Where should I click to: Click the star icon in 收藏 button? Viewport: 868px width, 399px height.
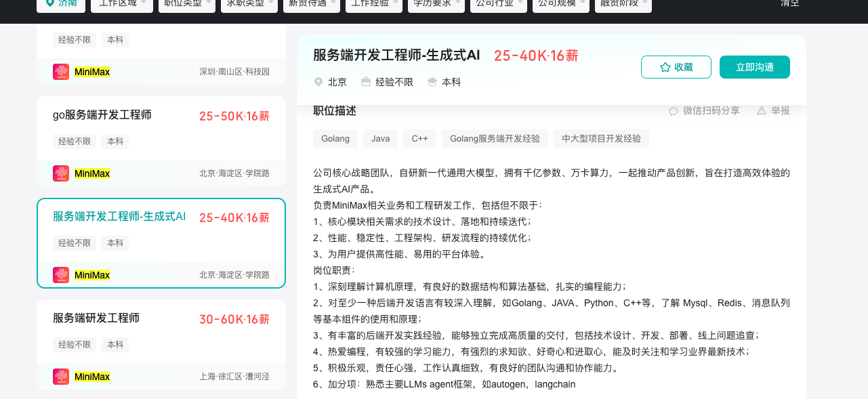point(665,67)
